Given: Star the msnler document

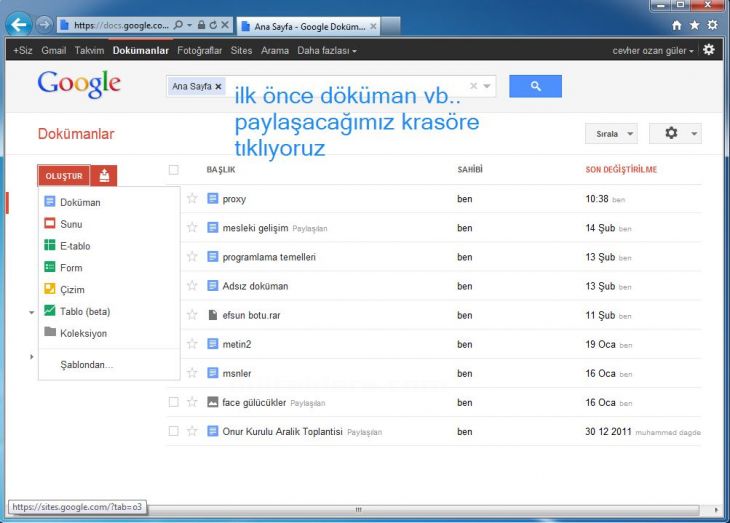Looking at the screenshot, I should pos(192,373).
